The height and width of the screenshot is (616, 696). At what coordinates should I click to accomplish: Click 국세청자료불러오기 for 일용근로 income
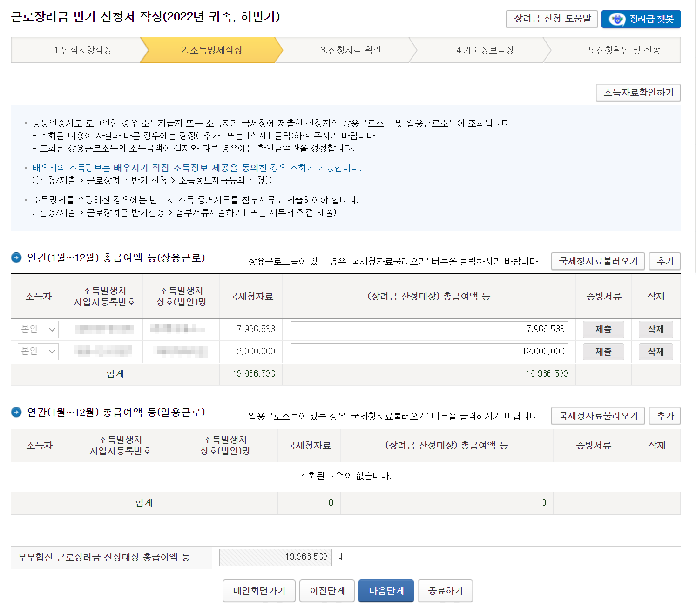point(598,416)
